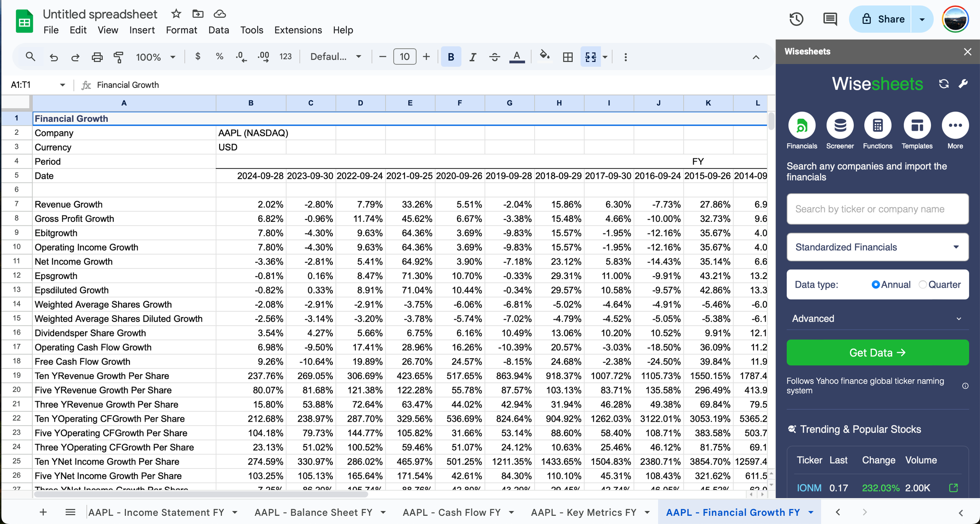Click the IONM ticker link
Viewport: 980px width, 524px height.
point(809,488)
